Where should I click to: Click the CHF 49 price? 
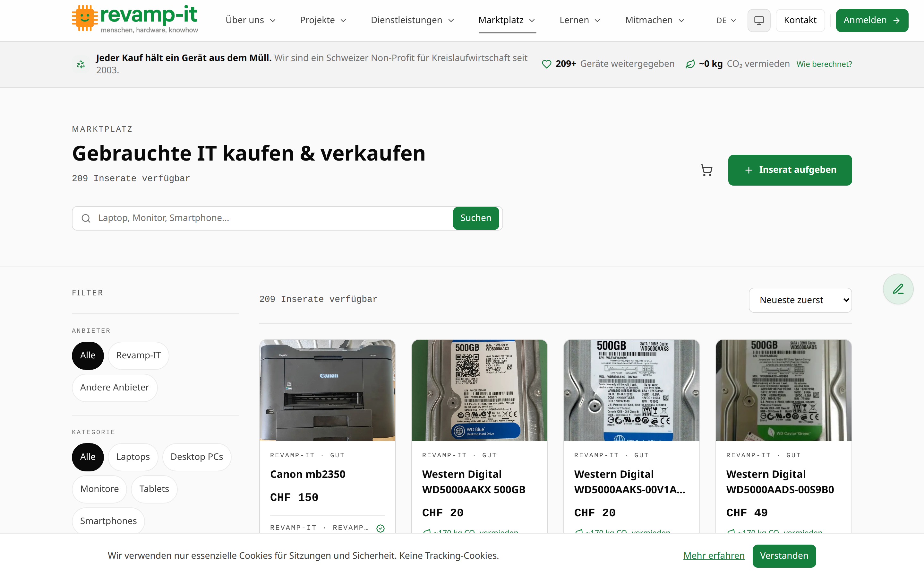(747, 512)
